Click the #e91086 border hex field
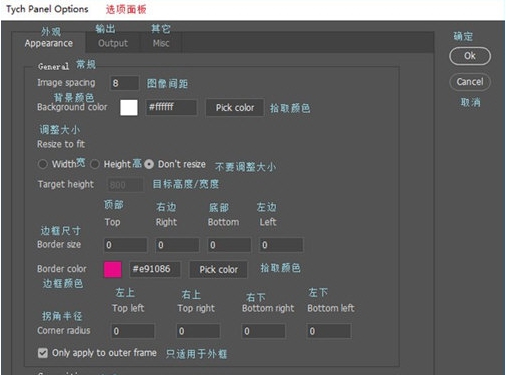The image size is (506, 375). click(155, 269)
